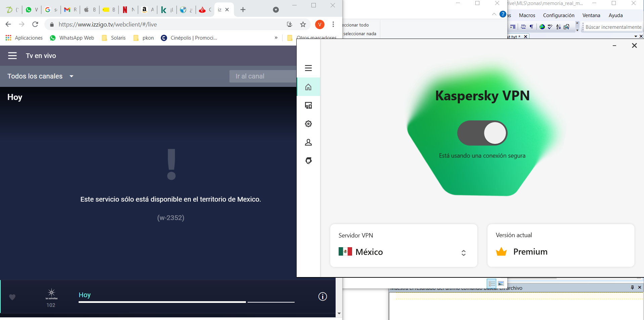Click the izzi page scrollbar down arrow
Viewport: 644px width, 320px height.
(x=339, y=313)
